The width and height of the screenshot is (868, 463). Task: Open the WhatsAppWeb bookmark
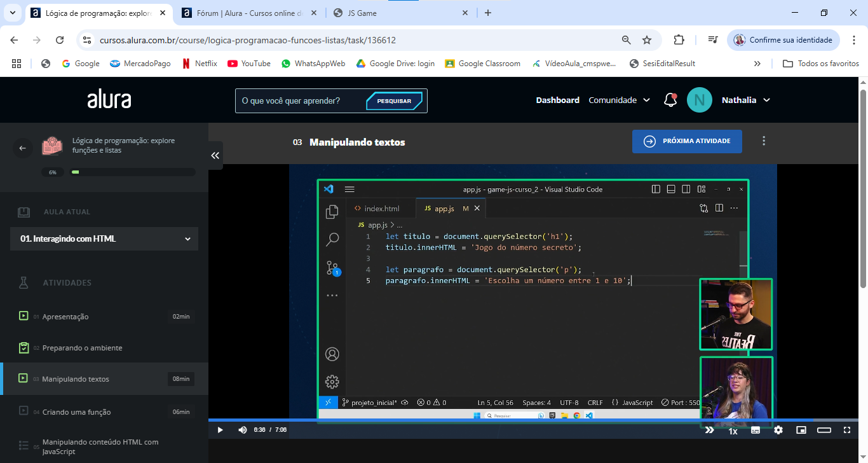(x=313, y=64)
